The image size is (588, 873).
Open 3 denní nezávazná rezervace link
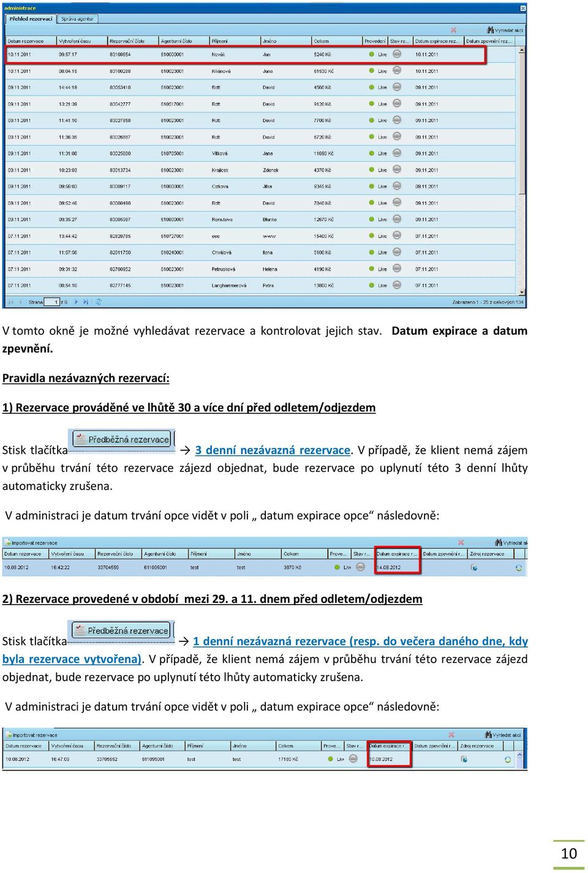click(x=273, y=450)
